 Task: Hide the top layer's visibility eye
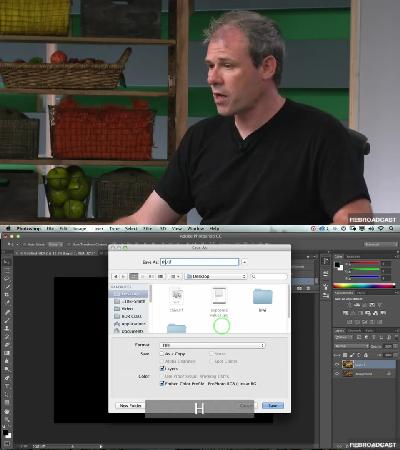337,365
